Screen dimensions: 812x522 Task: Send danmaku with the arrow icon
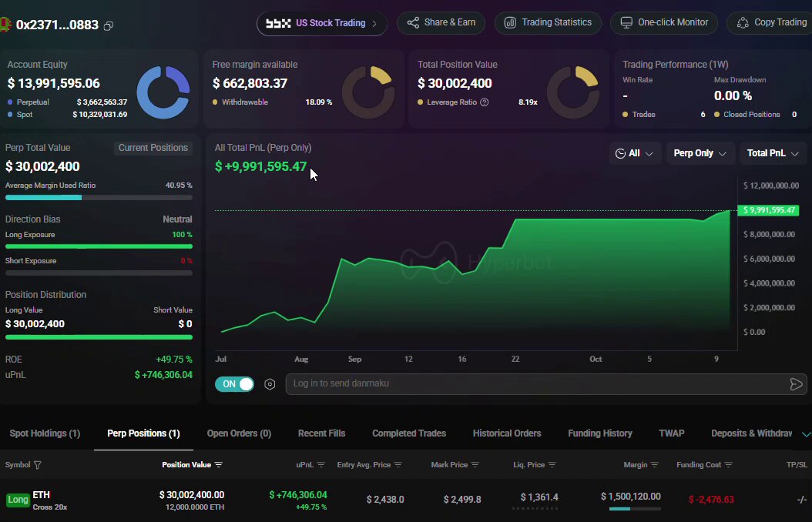tap(796, 384)
